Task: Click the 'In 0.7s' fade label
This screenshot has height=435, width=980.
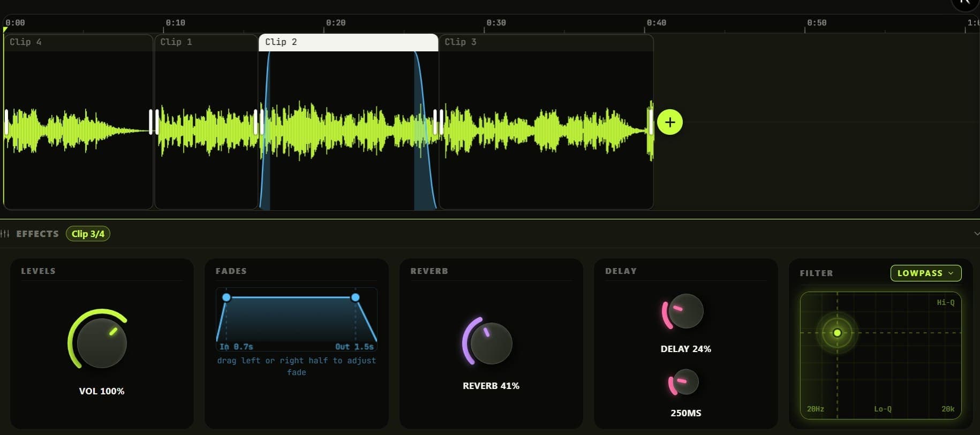Action: 236,347
